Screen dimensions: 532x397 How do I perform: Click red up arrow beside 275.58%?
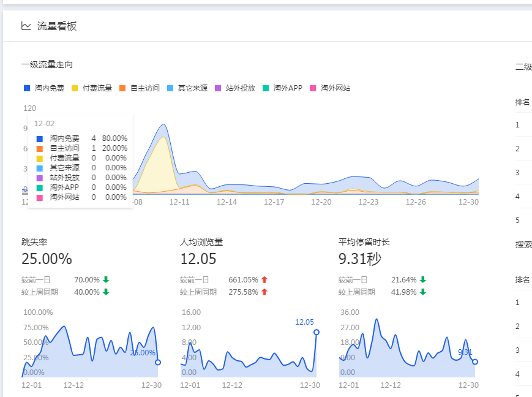point(264,292)
